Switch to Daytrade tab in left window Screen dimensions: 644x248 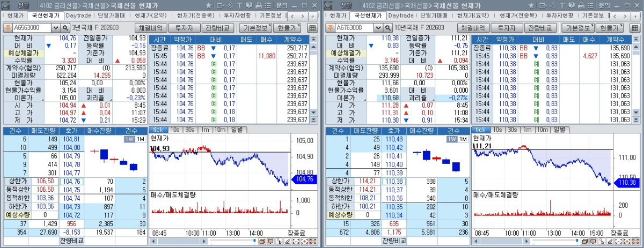[78, 16]
